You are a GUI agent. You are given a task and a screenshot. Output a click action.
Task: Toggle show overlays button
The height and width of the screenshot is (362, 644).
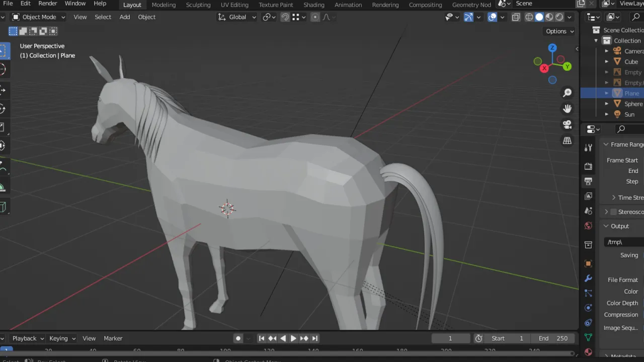pyautogui.click(x=493, y=17)
